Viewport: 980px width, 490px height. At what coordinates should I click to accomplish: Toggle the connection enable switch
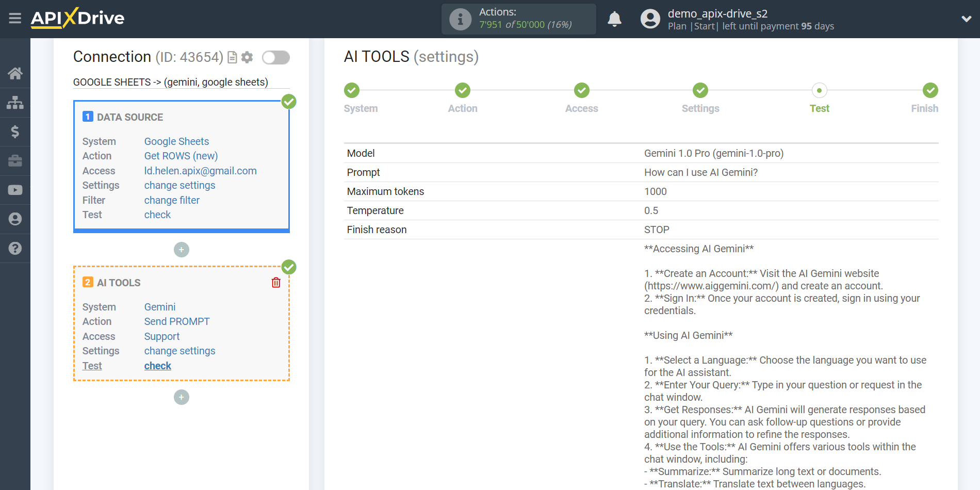point(276,57)
